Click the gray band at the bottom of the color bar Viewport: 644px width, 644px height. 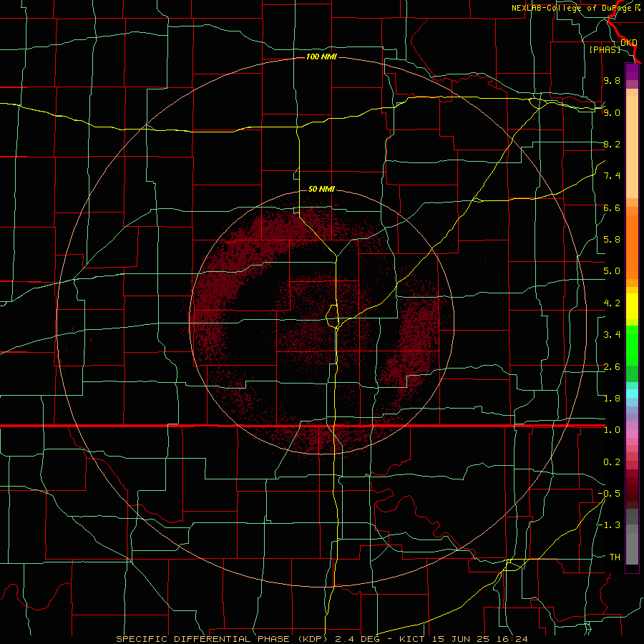pos(632,544)
